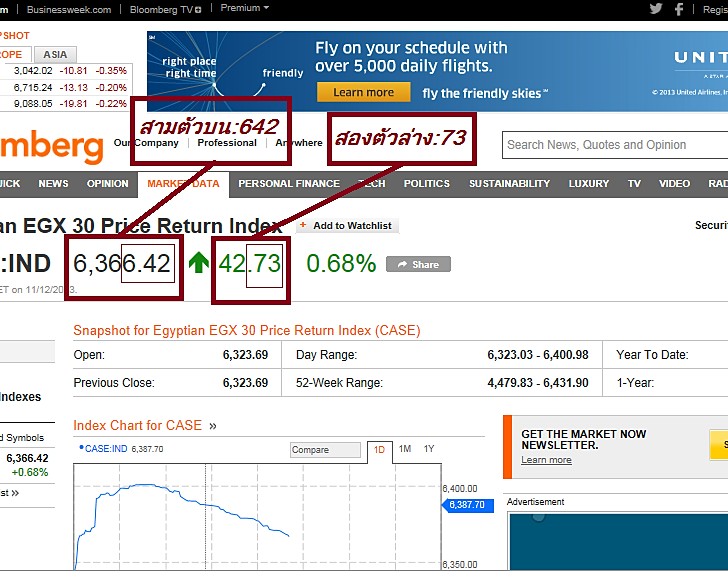This screenshot has height=572, width=728.
Task: Click the Snapshot for Egyptian EGX 30 heading
Action: click(247, 331)
